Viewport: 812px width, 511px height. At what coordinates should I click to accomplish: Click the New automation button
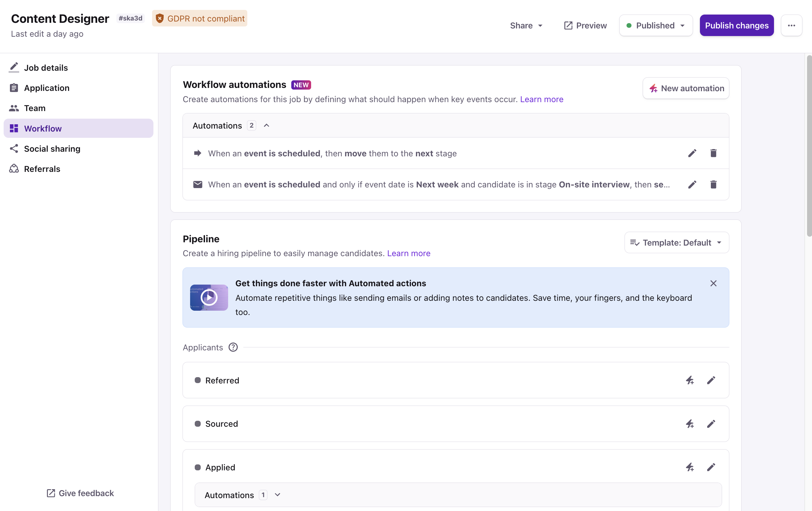pyautogui.click(x=686, y=88)
